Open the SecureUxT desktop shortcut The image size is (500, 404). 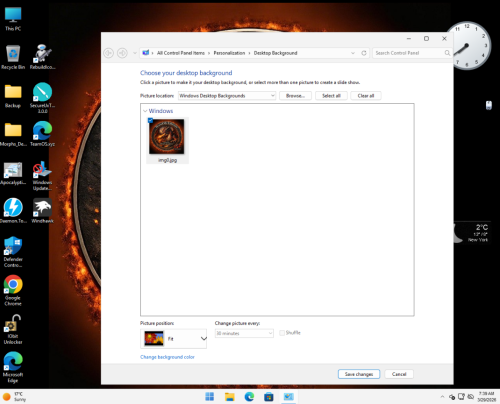(42, 98)
